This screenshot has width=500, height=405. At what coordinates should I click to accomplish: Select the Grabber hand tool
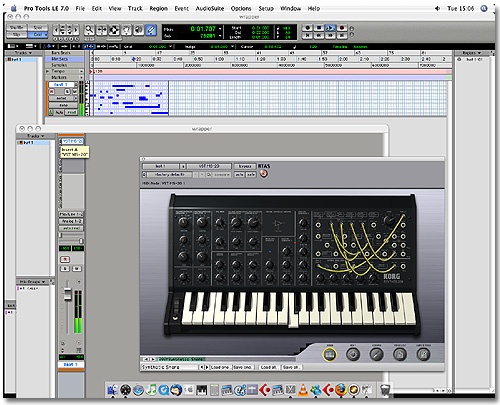pyautogui.click(x=126, y=30)
